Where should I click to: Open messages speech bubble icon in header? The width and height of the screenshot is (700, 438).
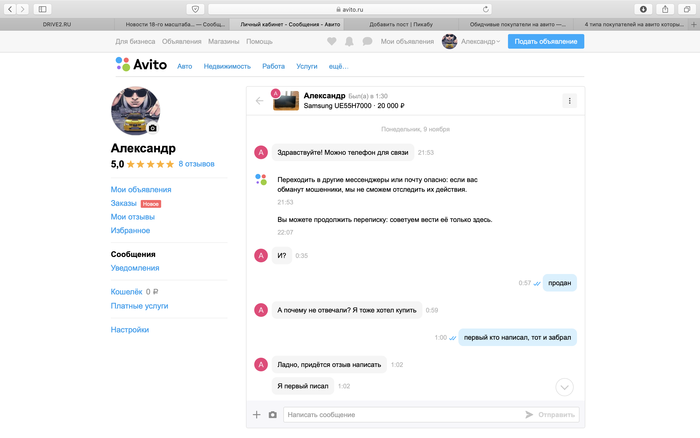(x=368, y=41)
